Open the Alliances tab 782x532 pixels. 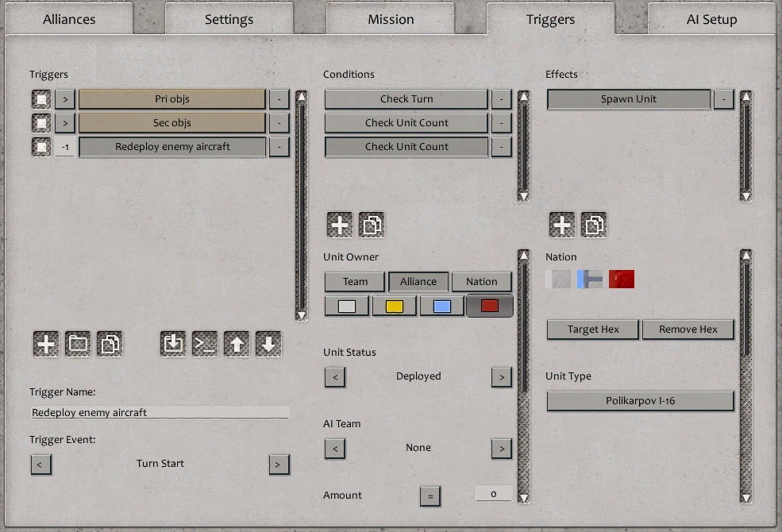69,18
